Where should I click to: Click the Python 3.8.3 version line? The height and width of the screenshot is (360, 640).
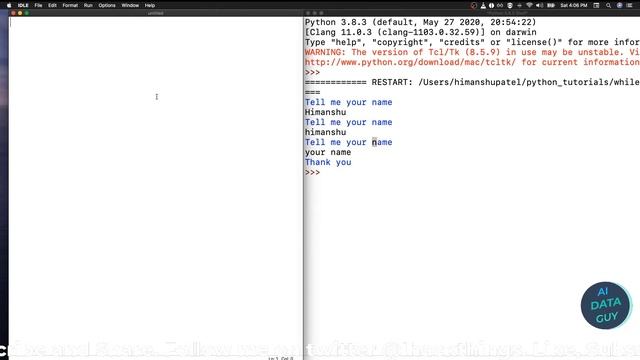pos(420,22)
